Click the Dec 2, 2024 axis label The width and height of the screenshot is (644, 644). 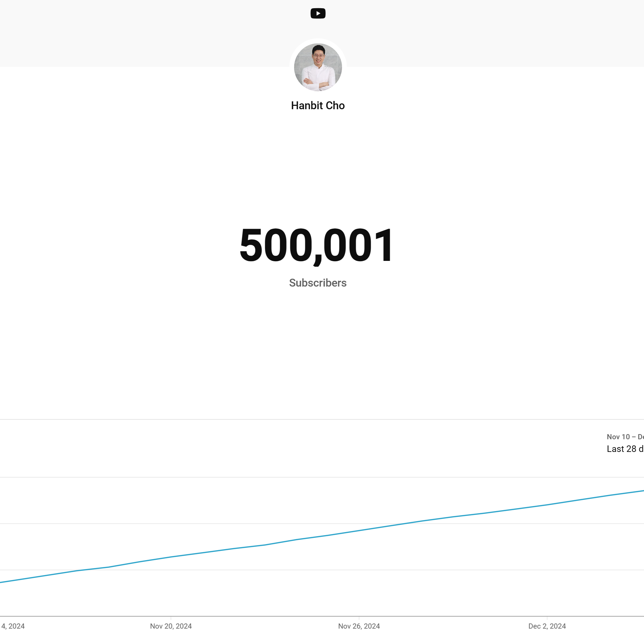[547, 626]
